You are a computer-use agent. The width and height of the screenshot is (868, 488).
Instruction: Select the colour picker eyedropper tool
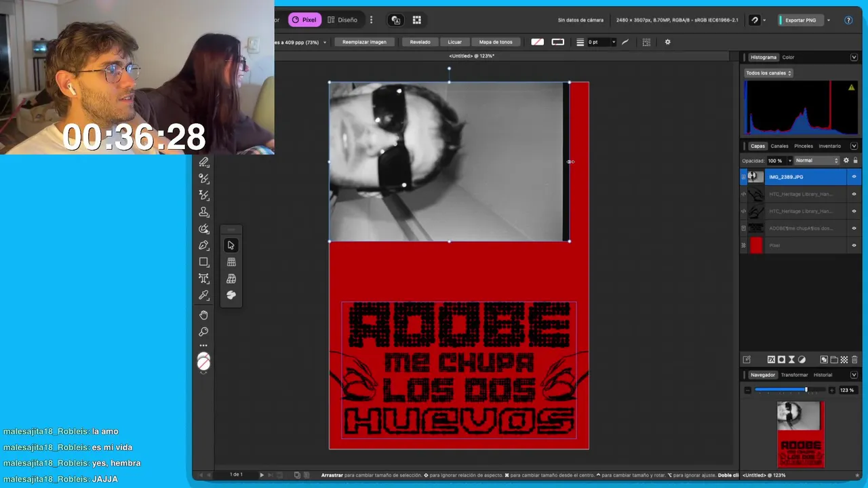point(203,296)
